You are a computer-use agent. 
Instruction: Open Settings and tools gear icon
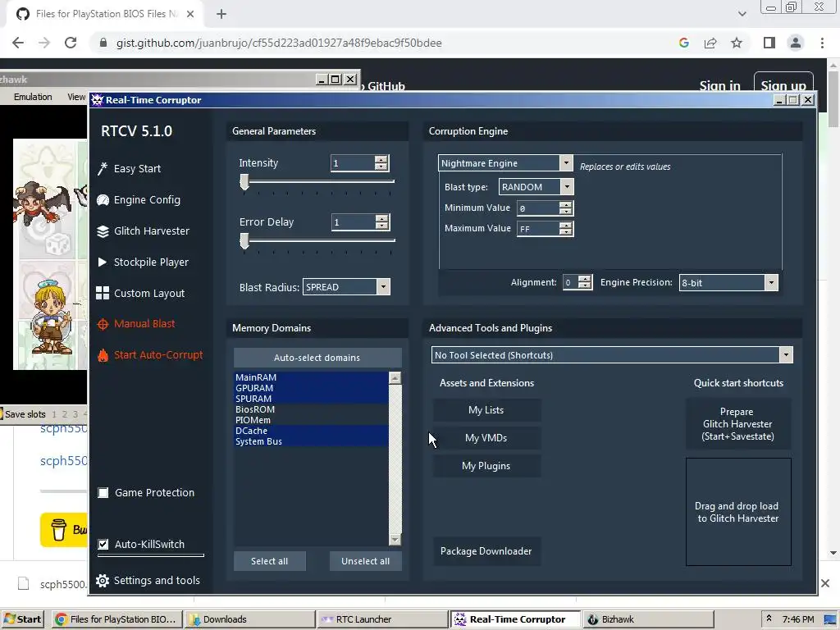click(103, 581)
